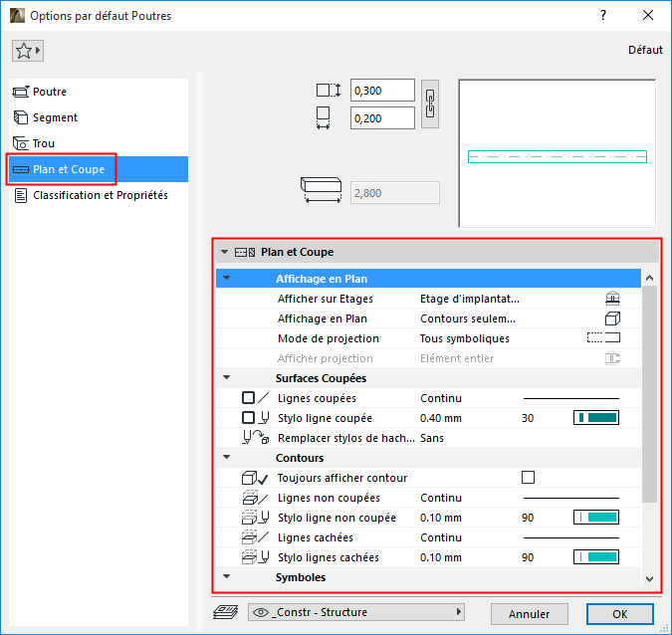Click the Poutre icon in sidebar
Viewport: 672px width, 635px height.
click(x=21, y=92)
